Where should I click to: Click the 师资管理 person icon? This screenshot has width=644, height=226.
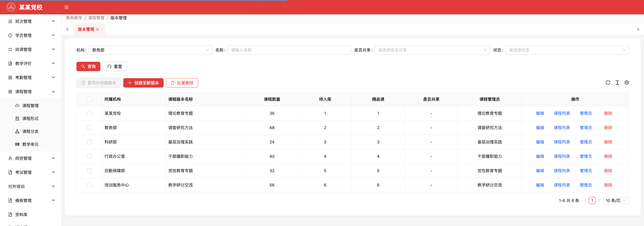click(x=10, y=158)
